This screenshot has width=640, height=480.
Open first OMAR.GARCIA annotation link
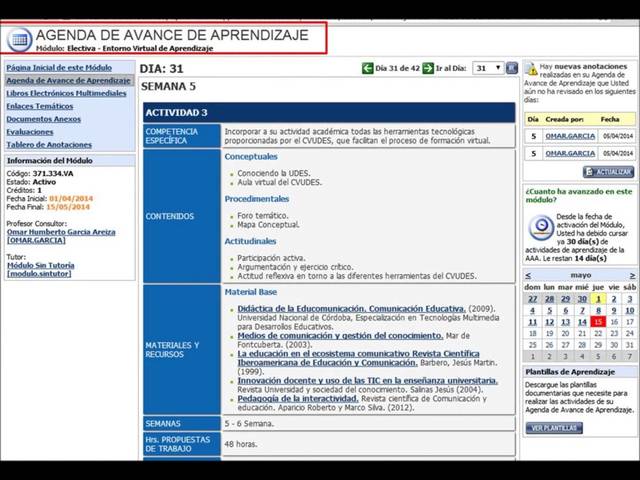click(570, 136)
